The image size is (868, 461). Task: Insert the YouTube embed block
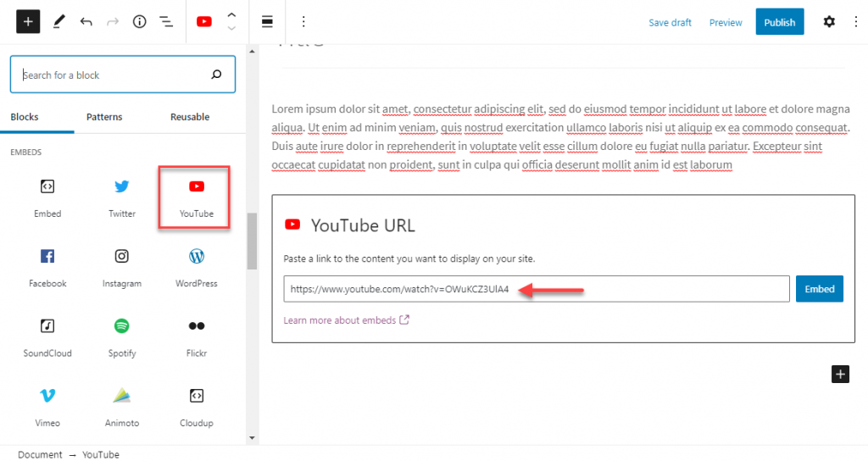[x=197, y=197]
